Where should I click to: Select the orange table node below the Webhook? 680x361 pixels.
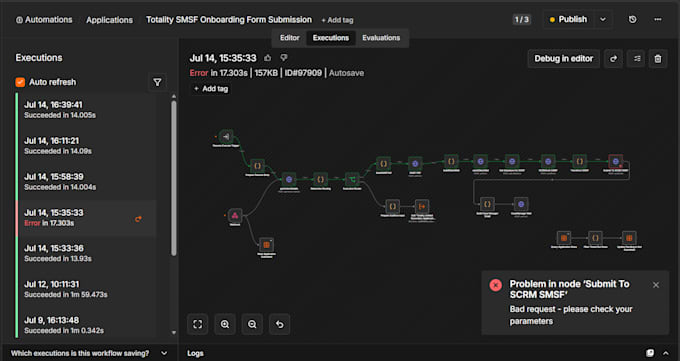click(266, 245)
